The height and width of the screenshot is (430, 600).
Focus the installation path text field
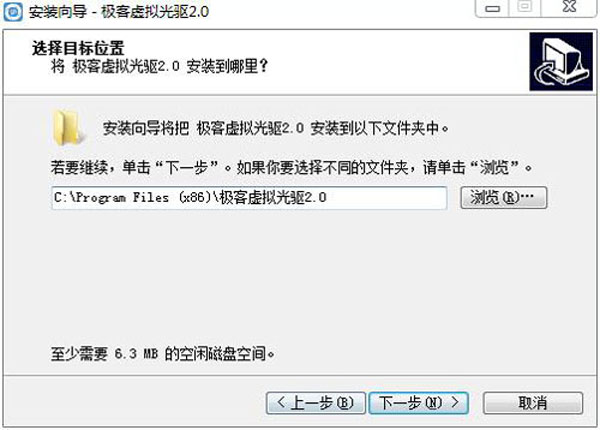click(x=249, y=198)
